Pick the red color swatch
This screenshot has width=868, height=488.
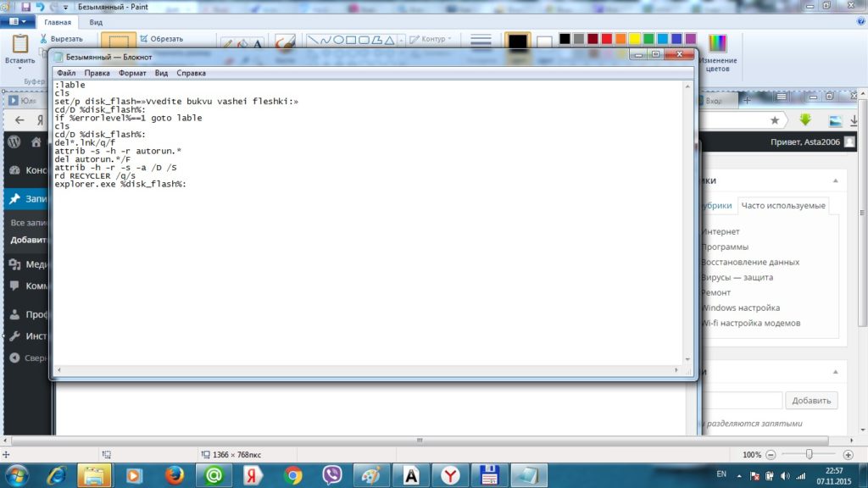pos(607,39)
